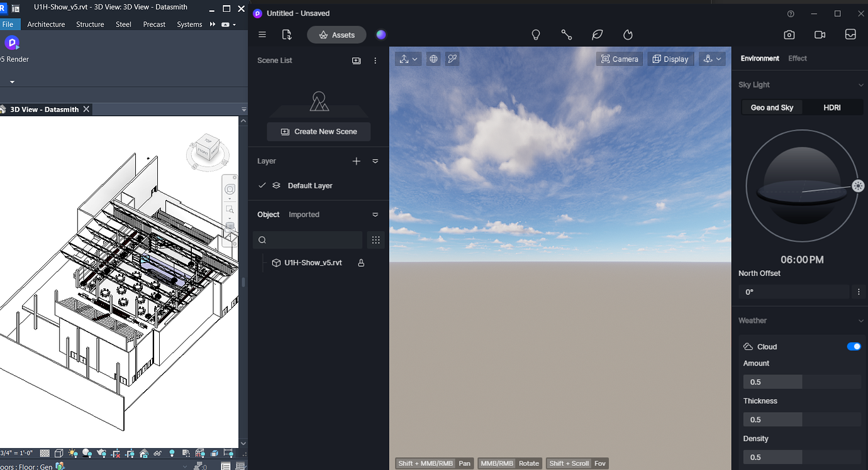The image size is (868, 470).
Task: Click the render image camera icon
Action: pos(789,35)
